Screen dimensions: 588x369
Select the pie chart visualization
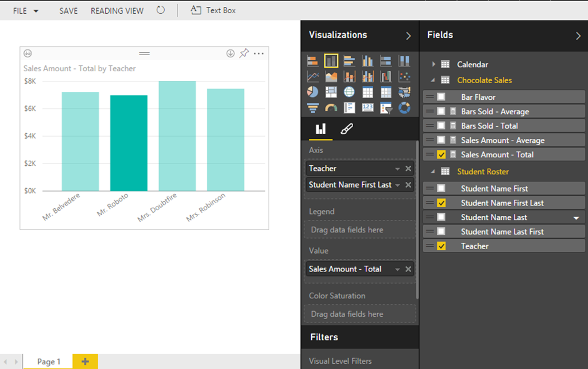coord(313,92)
